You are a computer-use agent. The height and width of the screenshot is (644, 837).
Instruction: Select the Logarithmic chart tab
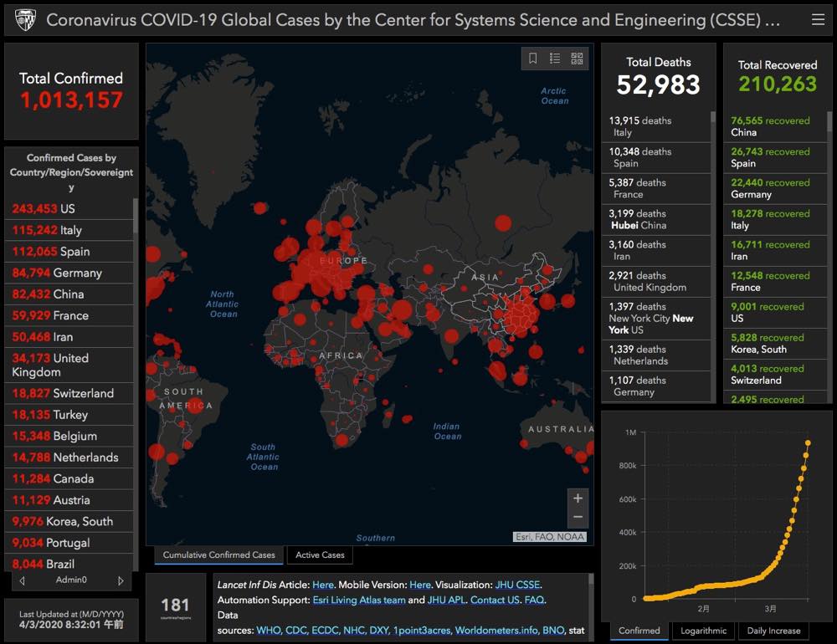(x=704, y=631)
